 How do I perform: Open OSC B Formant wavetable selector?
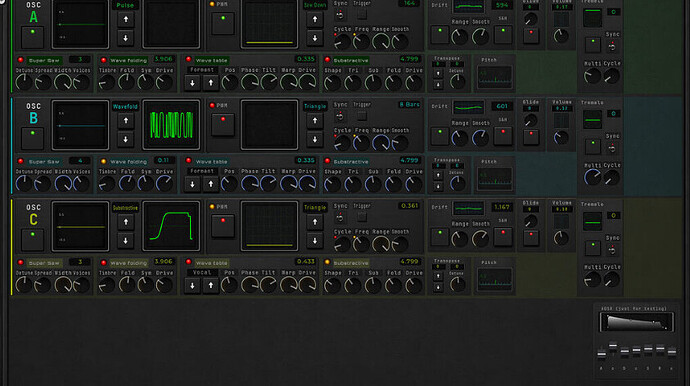click(202, 171)
